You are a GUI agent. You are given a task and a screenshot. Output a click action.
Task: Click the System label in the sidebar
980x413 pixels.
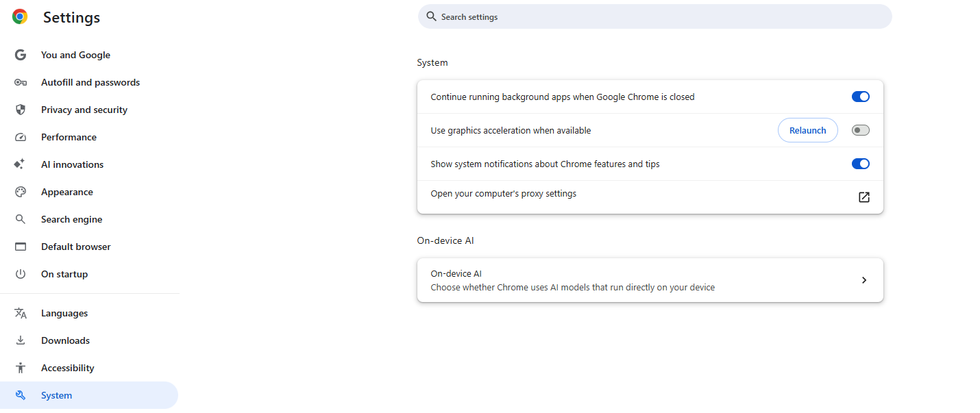point(56,395)
